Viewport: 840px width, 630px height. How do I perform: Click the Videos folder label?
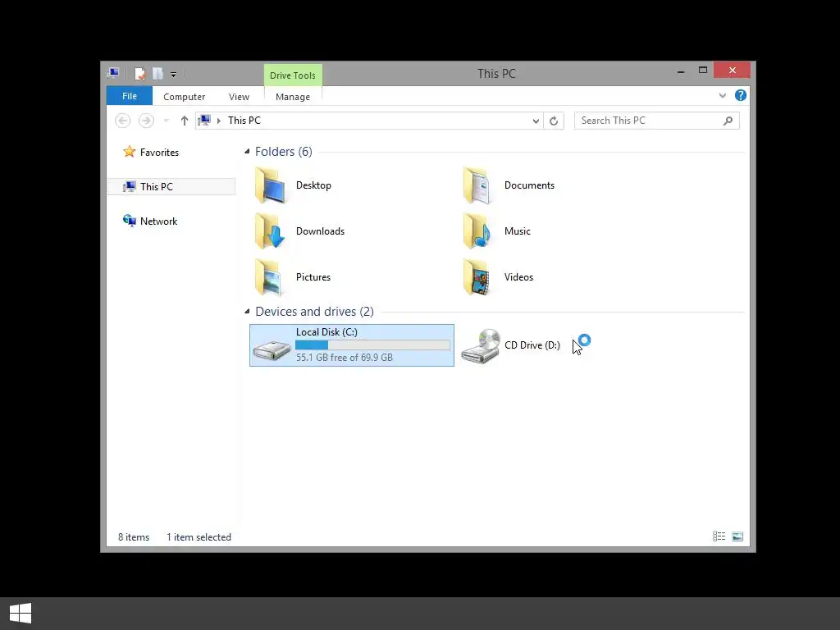[518, 277]
